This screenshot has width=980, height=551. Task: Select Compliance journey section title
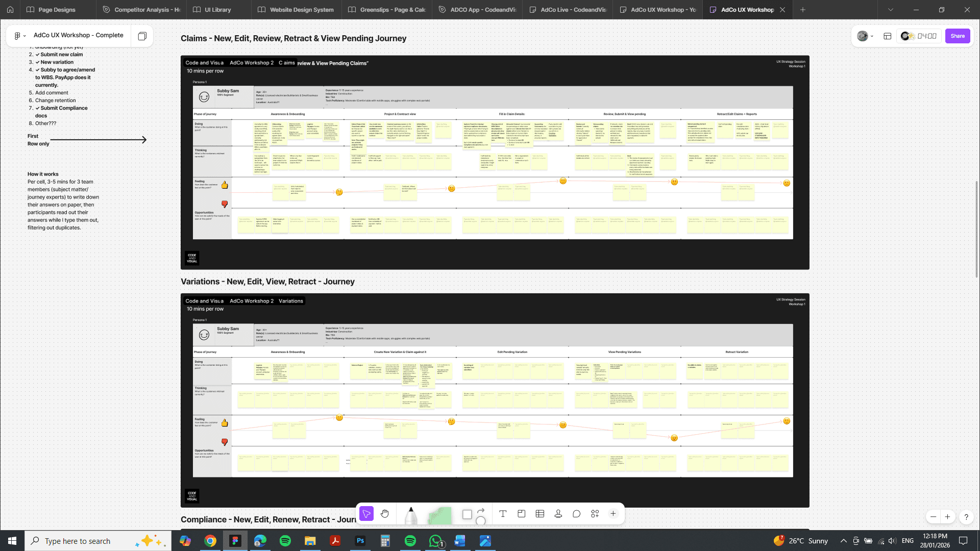click(x=268, y=519)
